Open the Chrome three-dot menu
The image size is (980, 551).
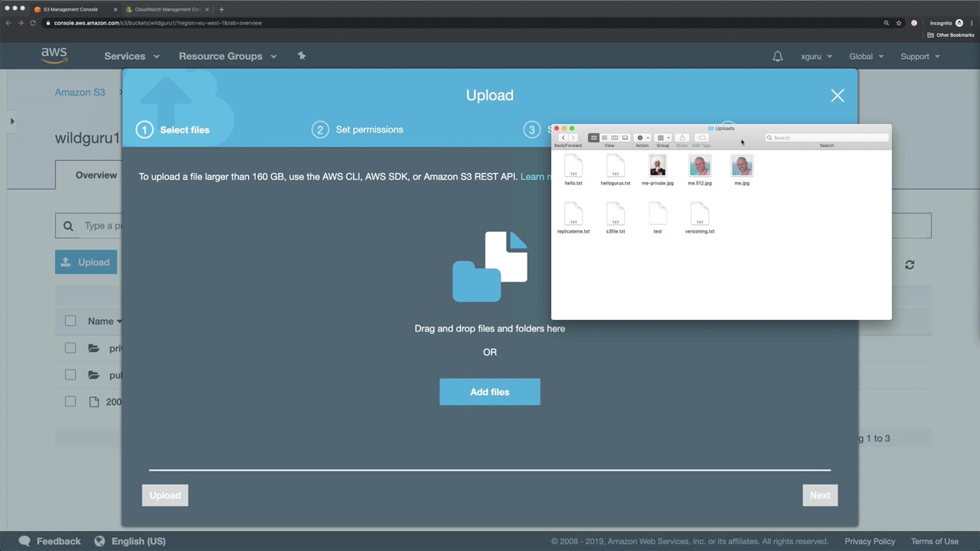tap(972, 23)
